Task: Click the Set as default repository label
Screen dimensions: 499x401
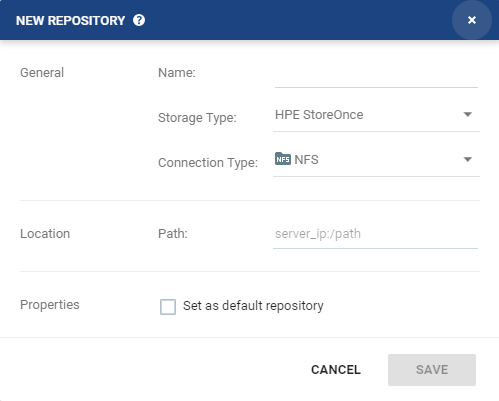Action: (253, 306)
